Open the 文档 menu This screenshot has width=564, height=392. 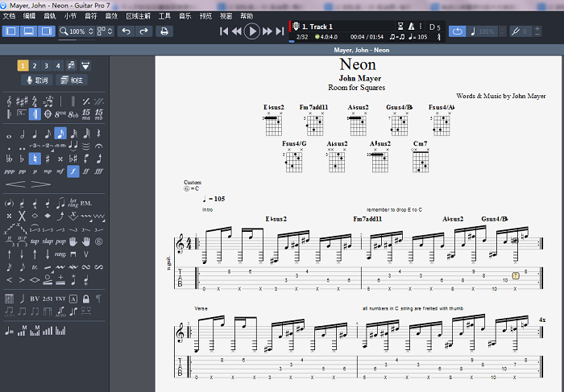click(9, 16)
